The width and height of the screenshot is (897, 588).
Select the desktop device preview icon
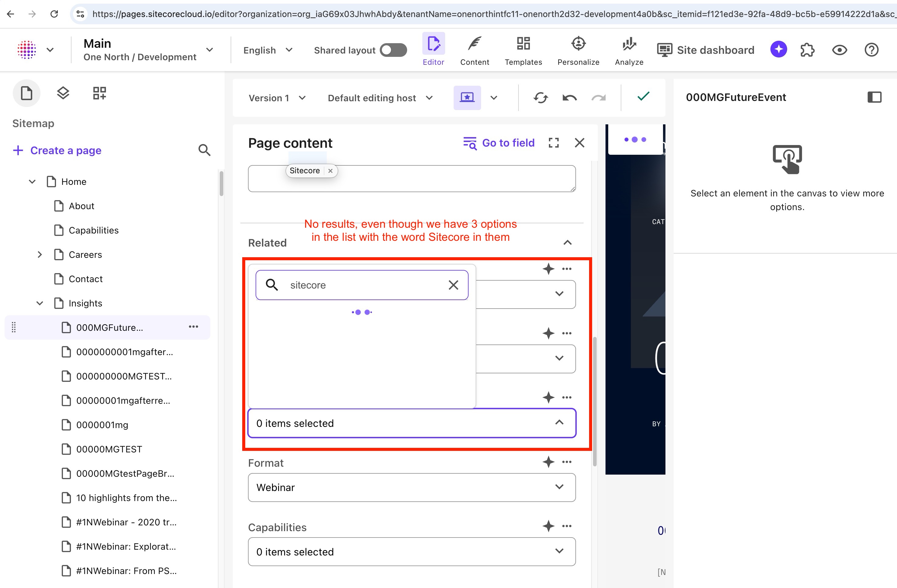pyautogui.click(x=467, y=98)
